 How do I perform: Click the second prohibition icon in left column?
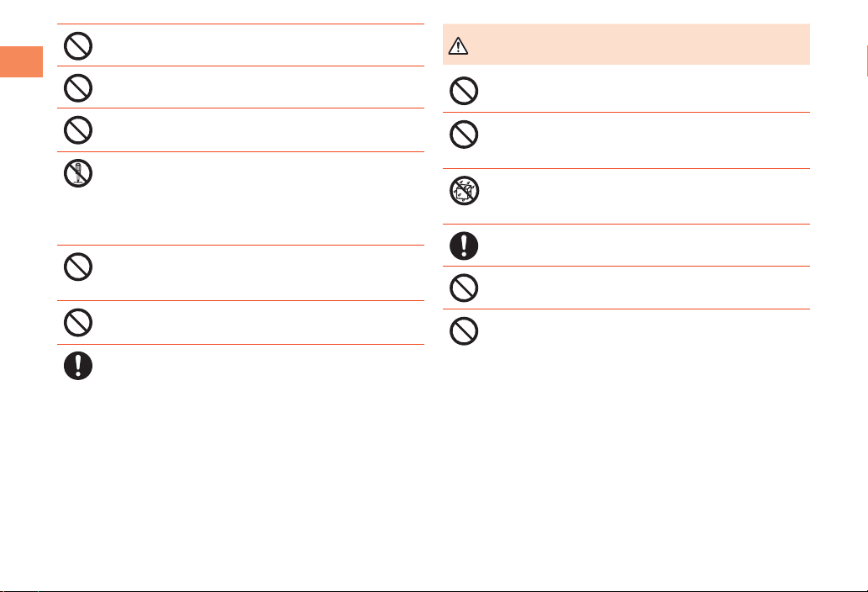tap(77, 87)
